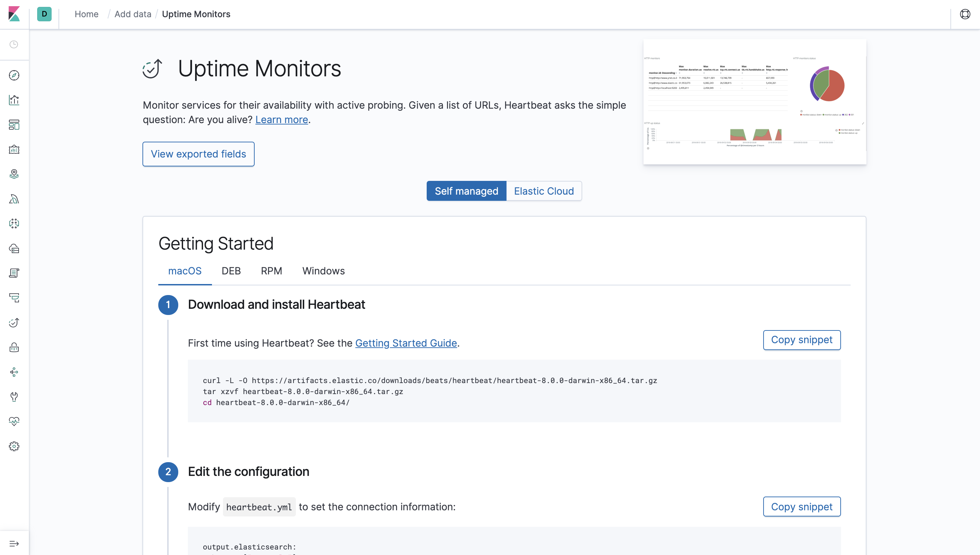Switch to the DEB tab

[x=231, y=271]
